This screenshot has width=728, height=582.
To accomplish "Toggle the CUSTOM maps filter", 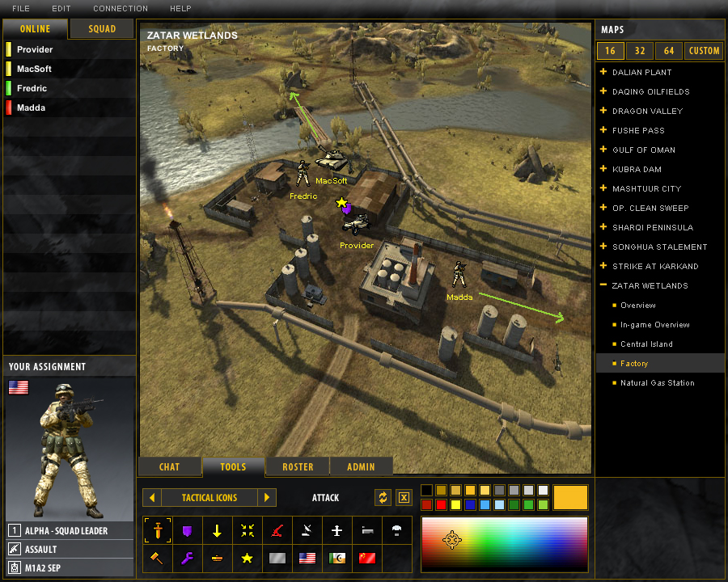I will (704, 51).
